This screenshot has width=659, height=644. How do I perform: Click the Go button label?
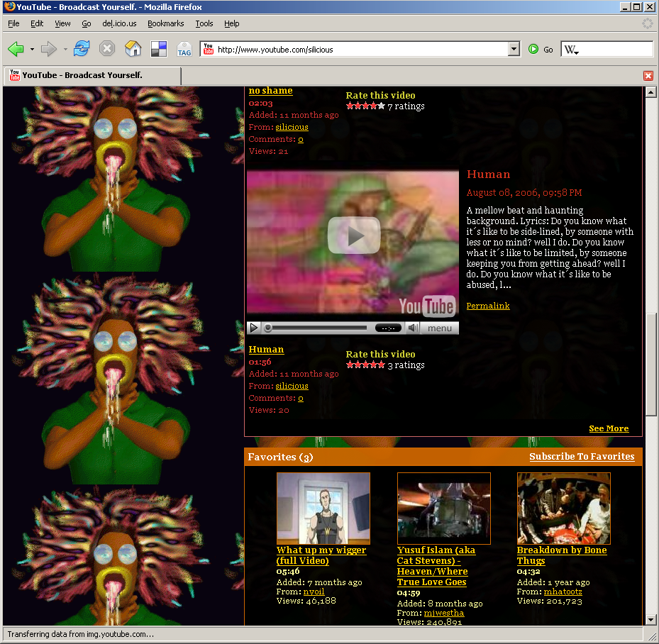pyautogui.click(x=548, y=50)
